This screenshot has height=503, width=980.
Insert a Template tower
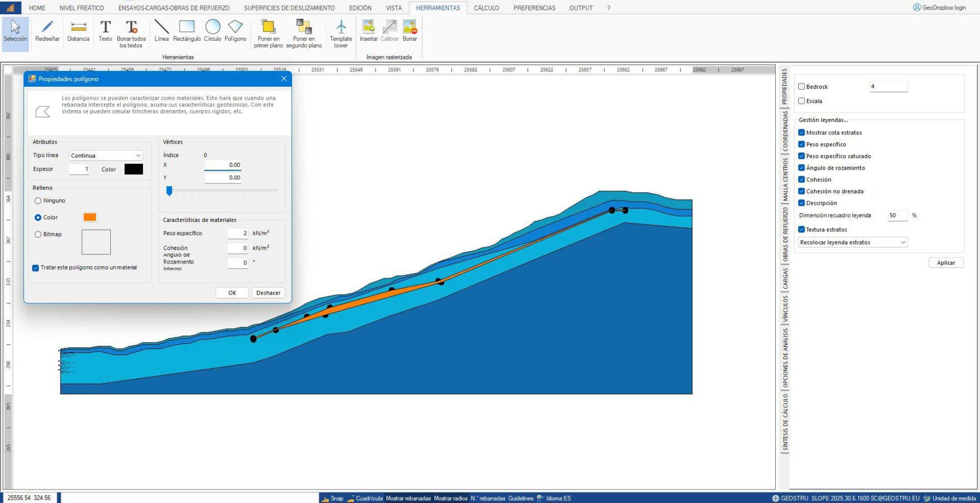point(341,34)
